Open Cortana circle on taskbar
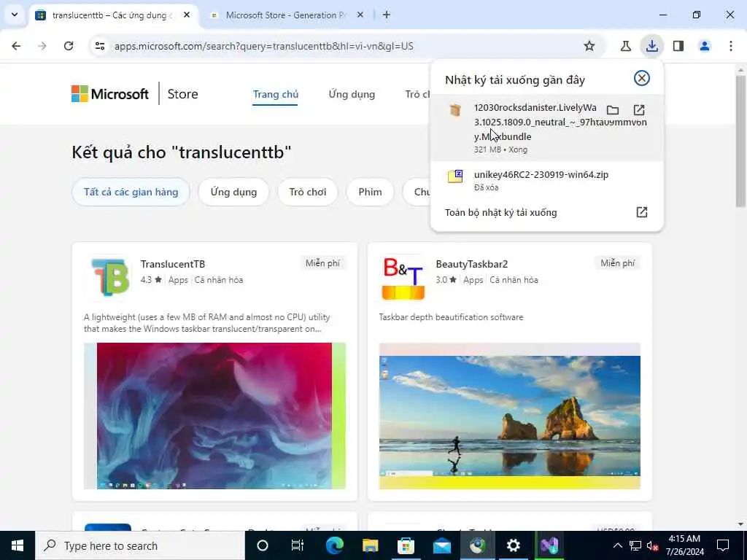The height and width of the screenshot is (560, 747). pos(263,545)
